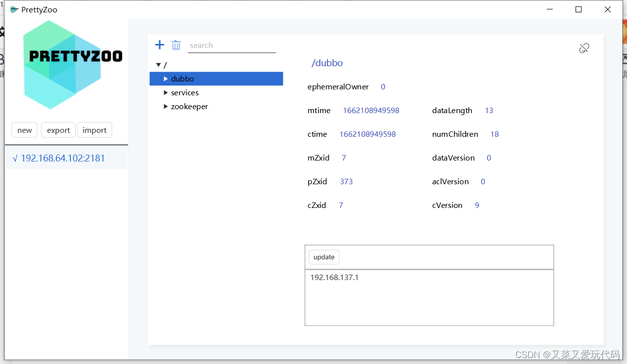Expand the dubbo tree node
627x364 pixels.
pos(166,79)
